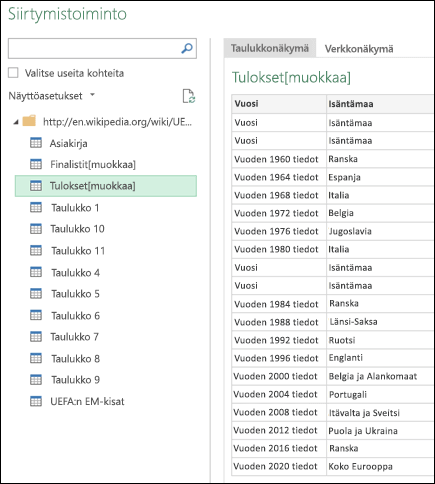Click the wikipedia URL folder icon
The image size is (435, 484).
[29, 121]
